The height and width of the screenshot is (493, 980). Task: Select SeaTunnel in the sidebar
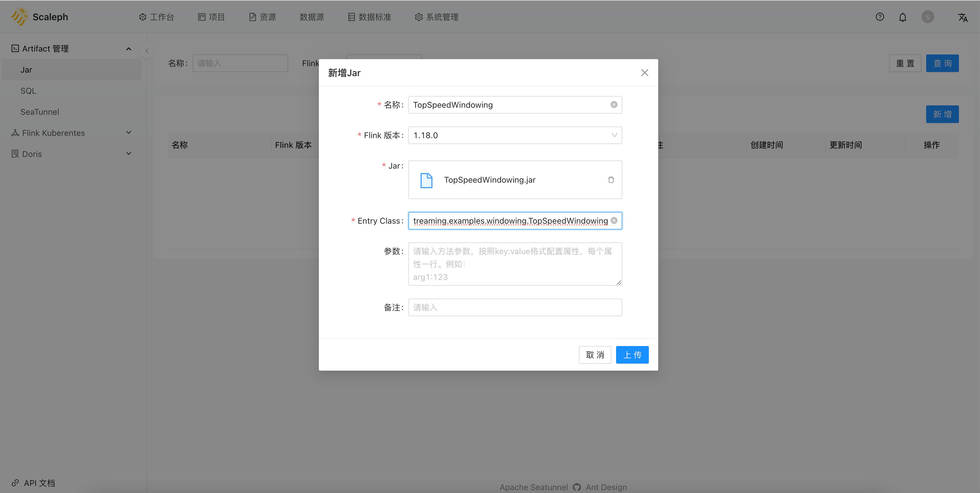pyautogui.click(x=71, y=112)
